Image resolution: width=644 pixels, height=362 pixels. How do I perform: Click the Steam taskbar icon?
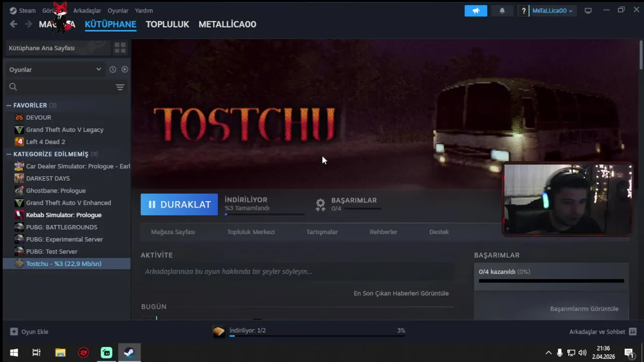(x=129, y=352)
